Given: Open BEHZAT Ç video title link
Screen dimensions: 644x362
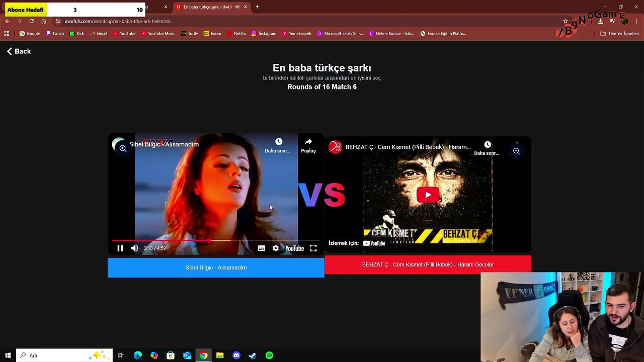Looking at the screenshot, I should point(408,147).
